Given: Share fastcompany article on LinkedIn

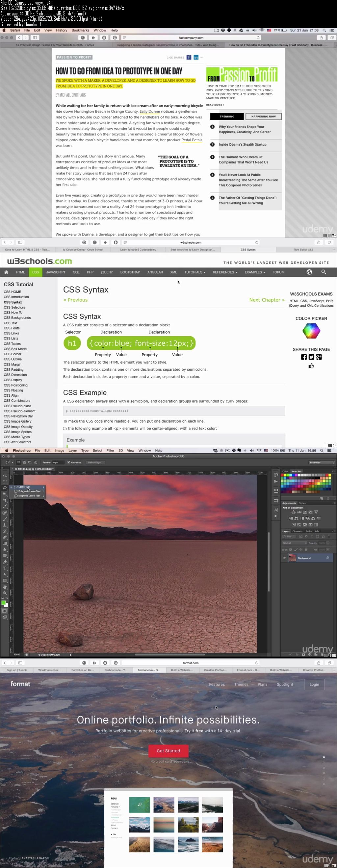Looking at the screenshot, I should (x=196, y=57).
